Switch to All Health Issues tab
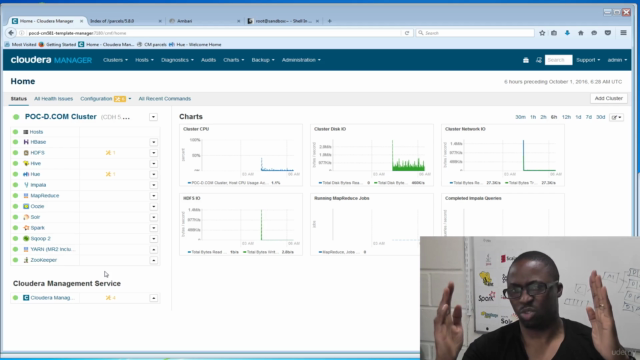The height and width of the screenshot is (360, 640). click(x=53, y=99)
